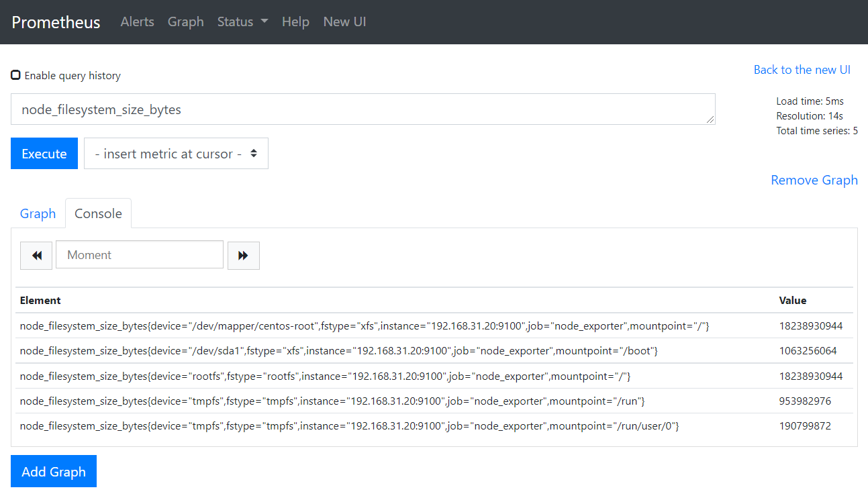Expand the insert metric at cursor dropdown
Image resolution: width=868 pixels, height=504 pixels.
click(x=176, y=154)
